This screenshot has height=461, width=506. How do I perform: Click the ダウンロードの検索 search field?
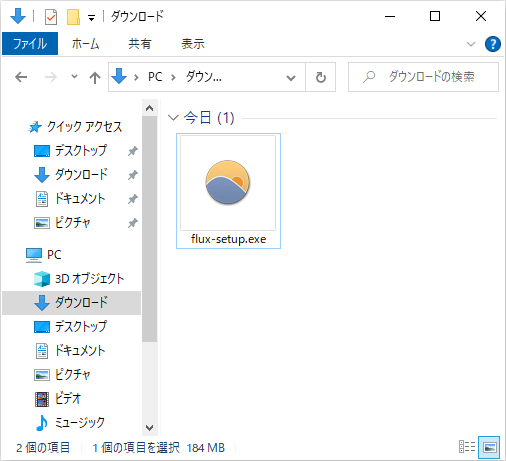(x=423, y=77)
